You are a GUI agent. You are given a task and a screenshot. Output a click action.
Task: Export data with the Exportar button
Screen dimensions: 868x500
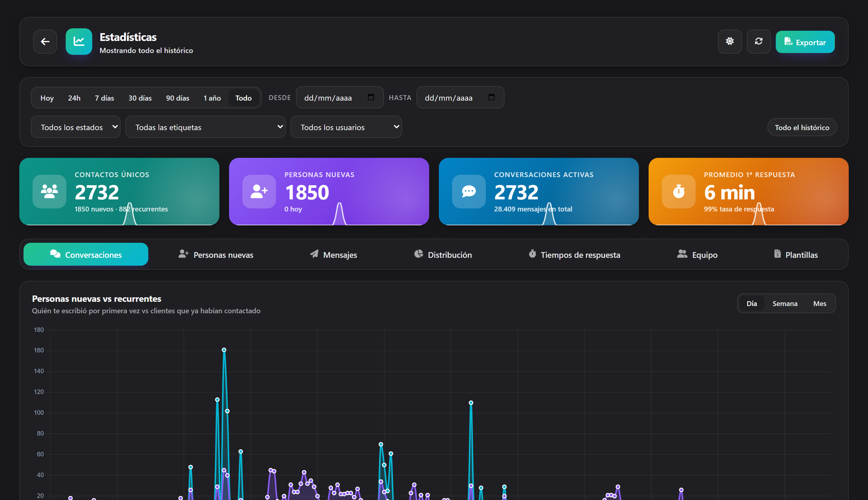click(x=805, y=42)
